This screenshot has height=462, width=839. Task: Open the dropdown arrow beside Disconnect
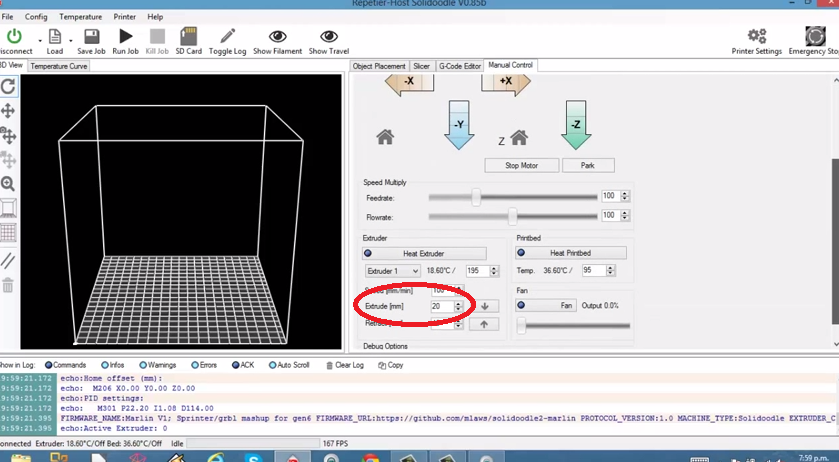(40, 41)
